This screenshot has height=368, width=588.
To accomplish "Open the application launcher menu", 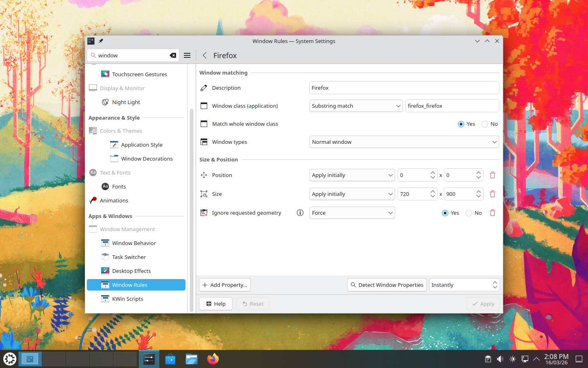I will click(10, 359).
